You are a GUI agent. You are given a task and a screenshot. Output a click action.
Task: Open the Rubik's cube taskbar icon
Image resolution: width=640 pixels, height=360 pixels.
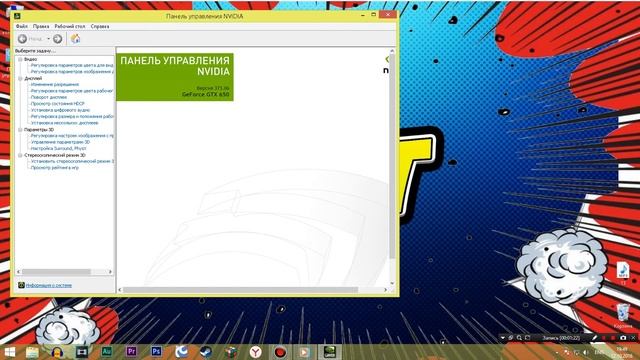(231, 352)
